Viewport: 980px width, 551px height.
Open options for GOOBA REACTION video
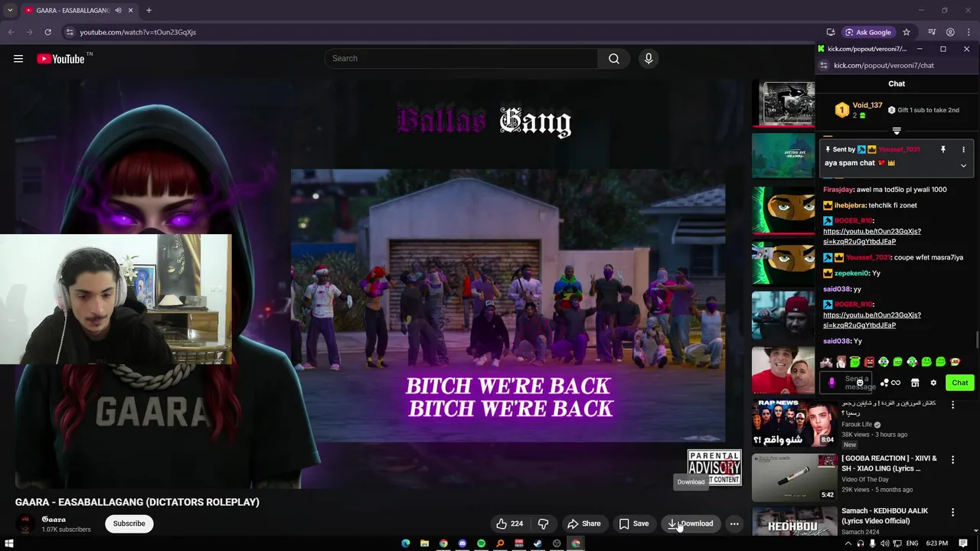(x=953, y=460)
